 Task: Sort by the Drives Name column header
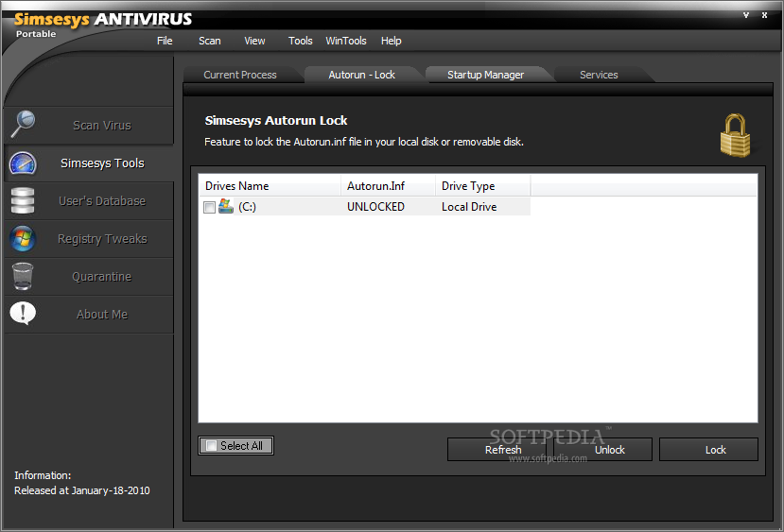pyautogui.click(x=270, y=186)
